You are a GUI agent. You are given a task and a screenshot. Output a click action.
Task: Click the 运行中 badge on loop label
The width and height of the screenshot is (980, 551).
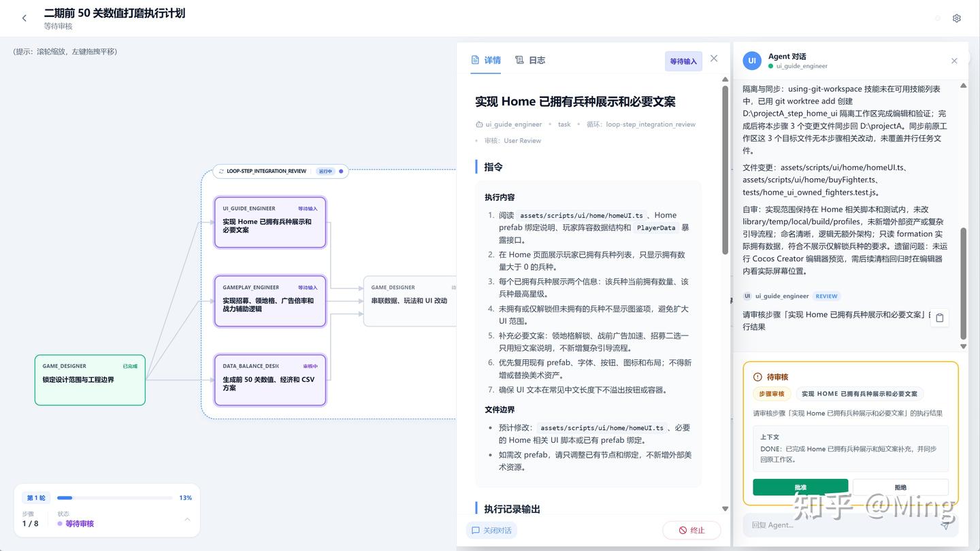[325, 171]
